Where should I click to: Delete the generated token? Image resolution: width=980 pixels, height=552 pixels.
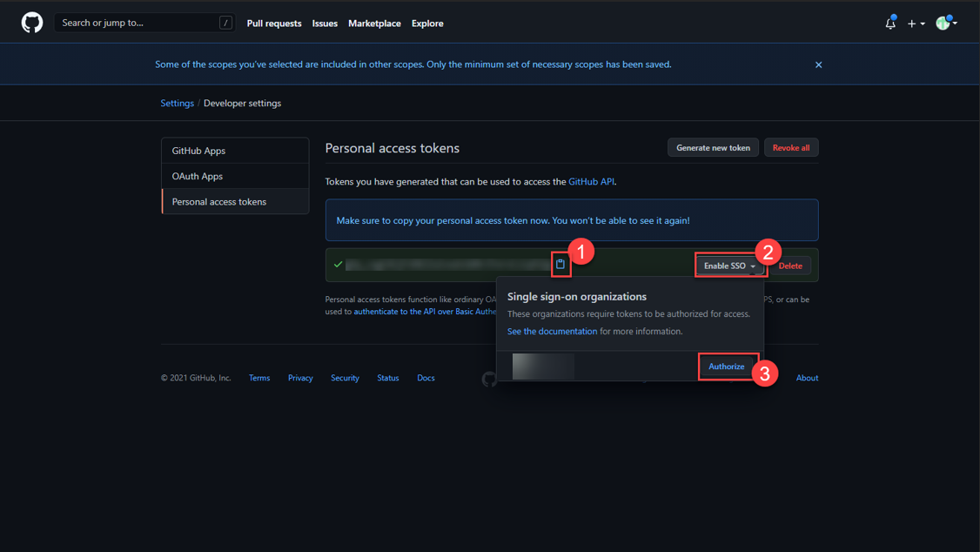pos(790,266)
